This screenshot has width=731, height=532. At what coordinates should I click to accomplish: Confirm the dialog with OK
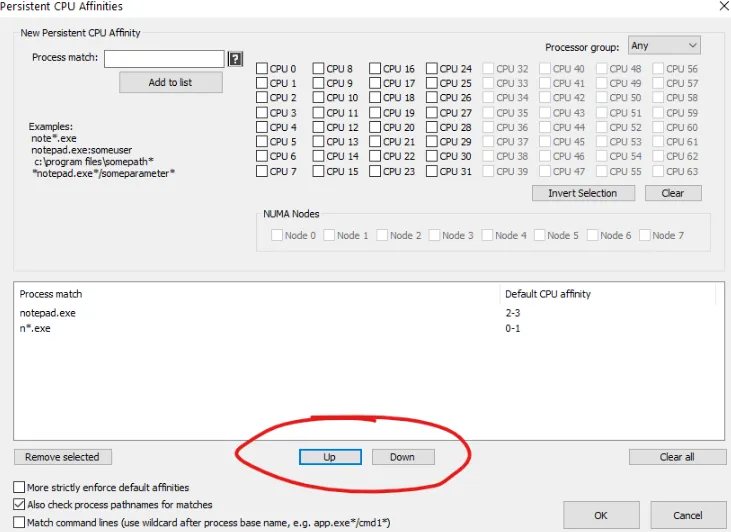click(601, 515)
